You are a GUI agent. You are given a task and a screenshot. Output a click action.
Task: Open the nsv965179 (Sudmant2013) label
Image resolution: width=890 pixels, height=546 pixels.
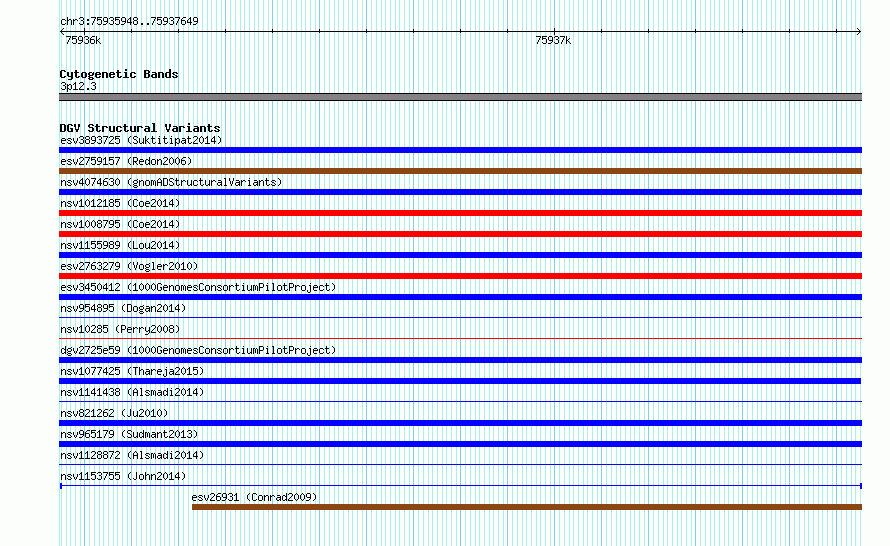tap(129, 434)
